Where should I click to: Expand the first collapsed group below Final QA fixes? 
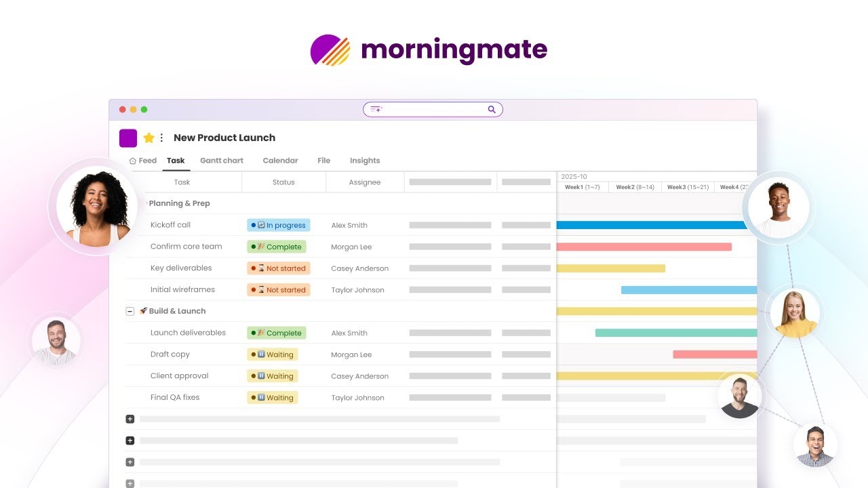coord(130,419)
